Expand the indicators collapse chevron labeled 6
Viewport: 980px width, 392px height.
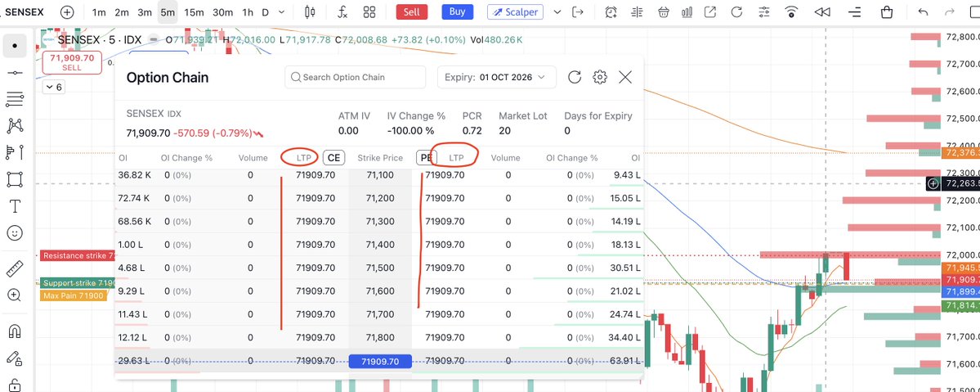coord(54,87)
